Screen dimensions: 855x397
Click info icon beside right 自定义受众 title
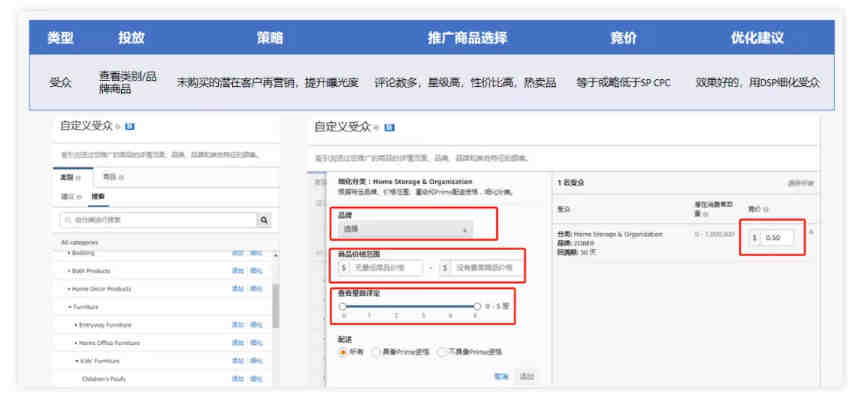(x=377, y=128)
